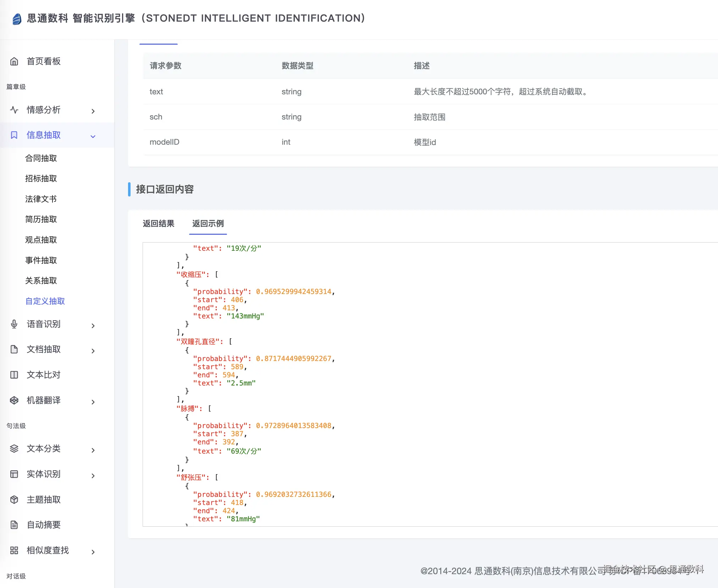The width and height of the screenshot is (718, 588).
Task: Expand the 语音识别 chevron arrow
Action: pos(93,326)
